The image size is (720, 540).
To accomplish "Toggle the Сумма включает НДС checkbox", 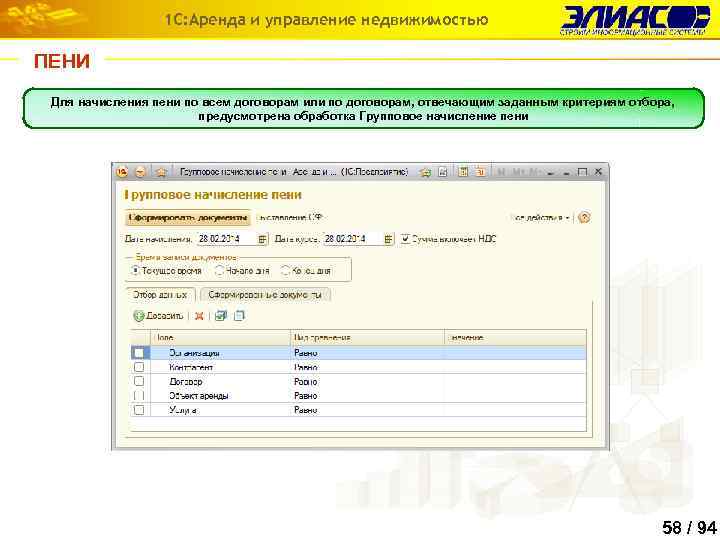I will tap(405, 239).
